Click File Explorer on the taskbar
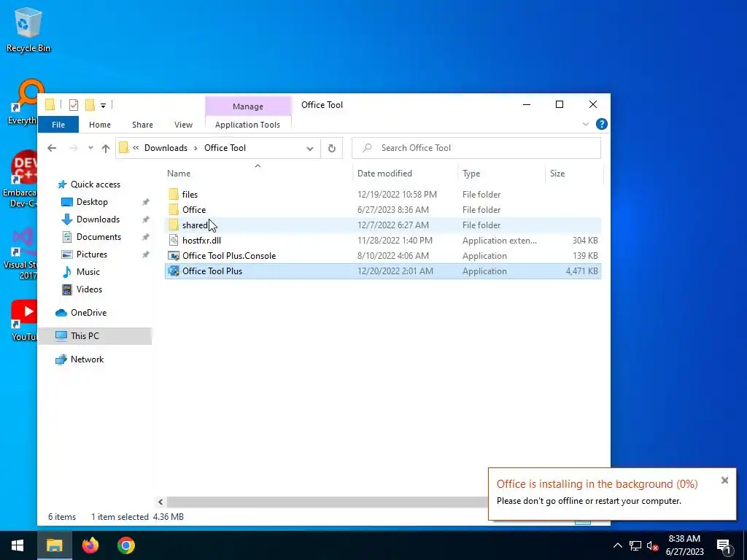 (x=54, y=545)
